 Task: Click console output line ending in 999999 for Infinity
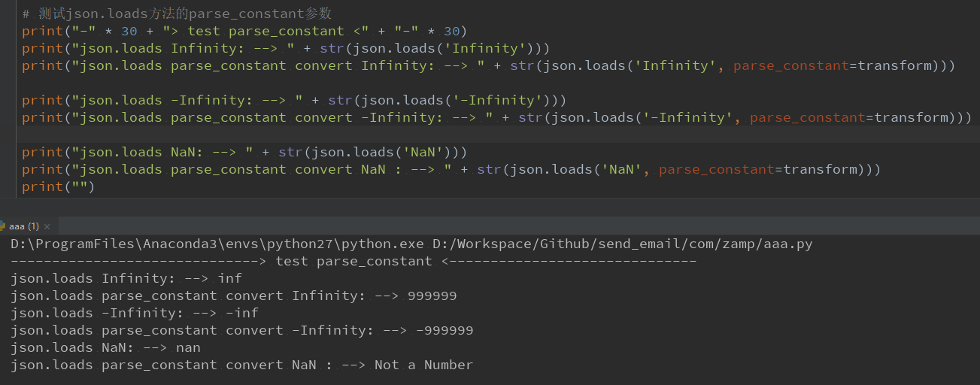point(234,296)
